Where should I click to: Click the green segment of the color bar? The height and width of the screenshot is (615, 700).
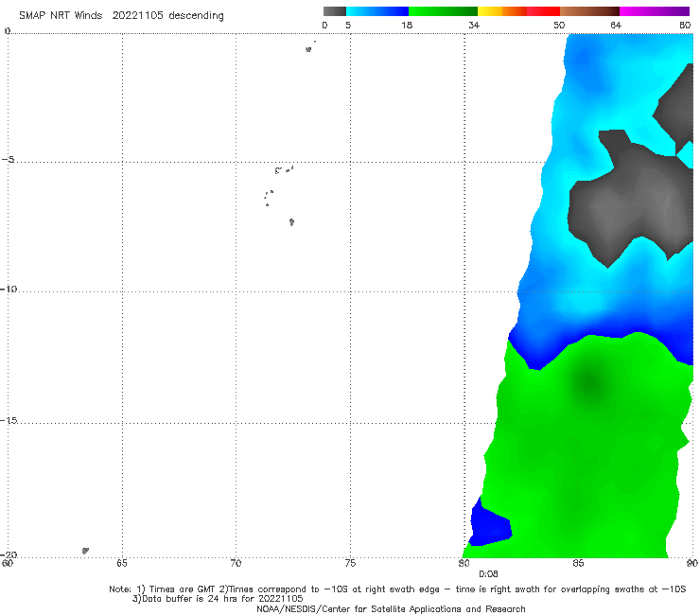click(x=443, y=11)
